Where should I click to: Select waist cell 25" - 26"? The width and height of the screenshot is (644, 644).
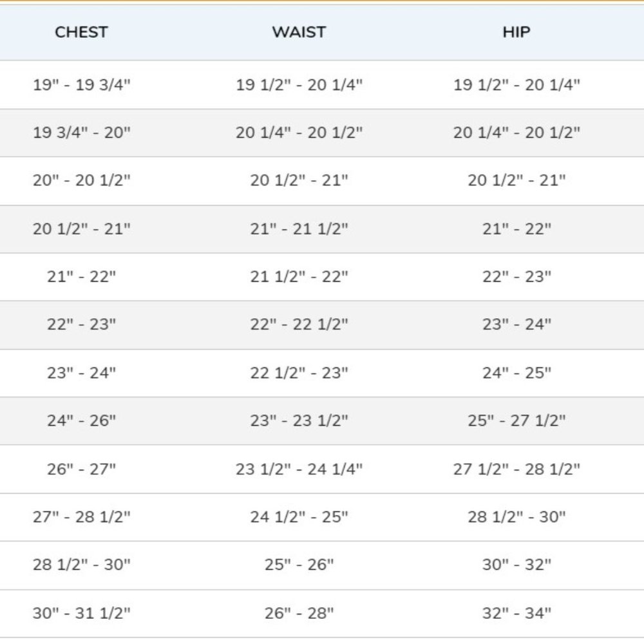299,565
